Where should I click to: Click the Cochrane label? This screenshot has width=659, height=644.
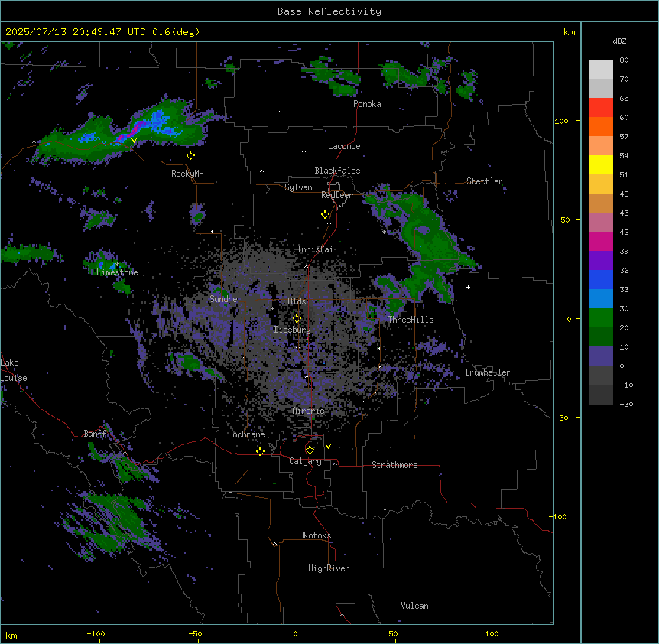[x=246, y=434]
